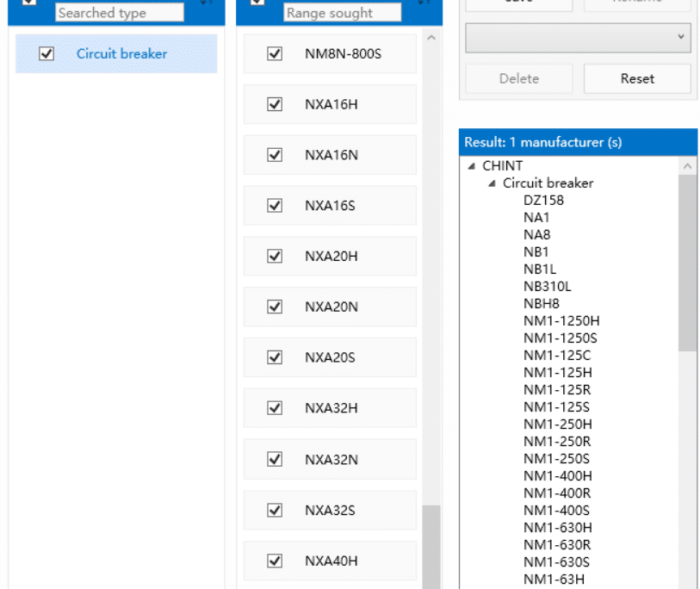700x589 pixels.
Task: Uncheck the NM8N-800S range checkbox
Action: coord(275,53)
